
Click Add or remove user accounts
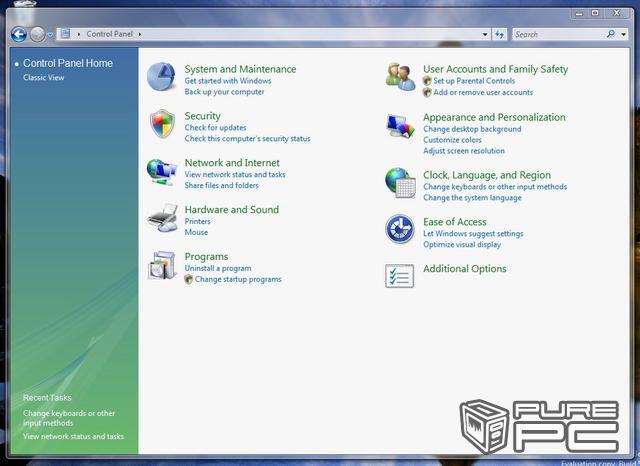(483, 93)
